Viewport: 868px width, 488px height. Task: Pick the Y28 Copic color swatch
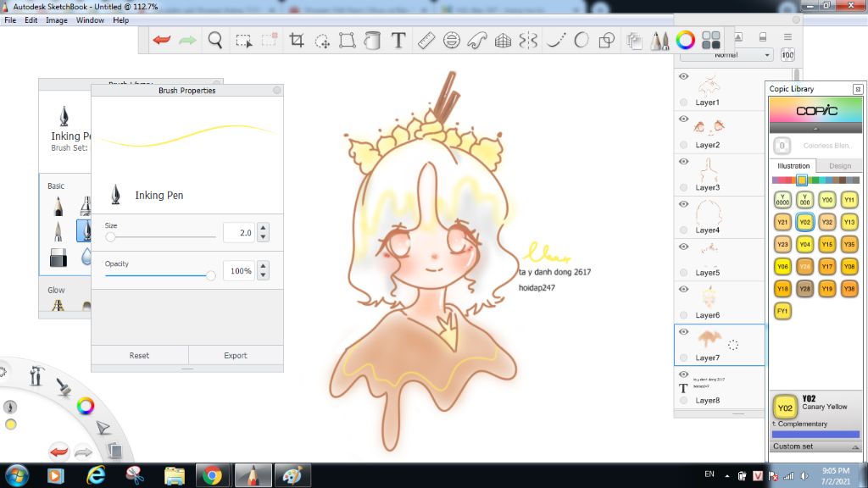coord(805,288)
